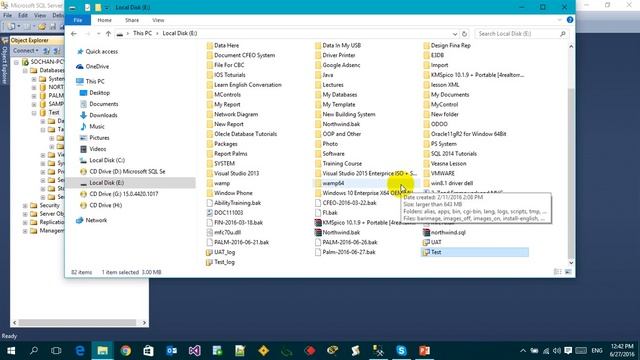Open the address bar history dropdown
The image size is (640, 360).
pyautogui.click(x=455, y=34)
